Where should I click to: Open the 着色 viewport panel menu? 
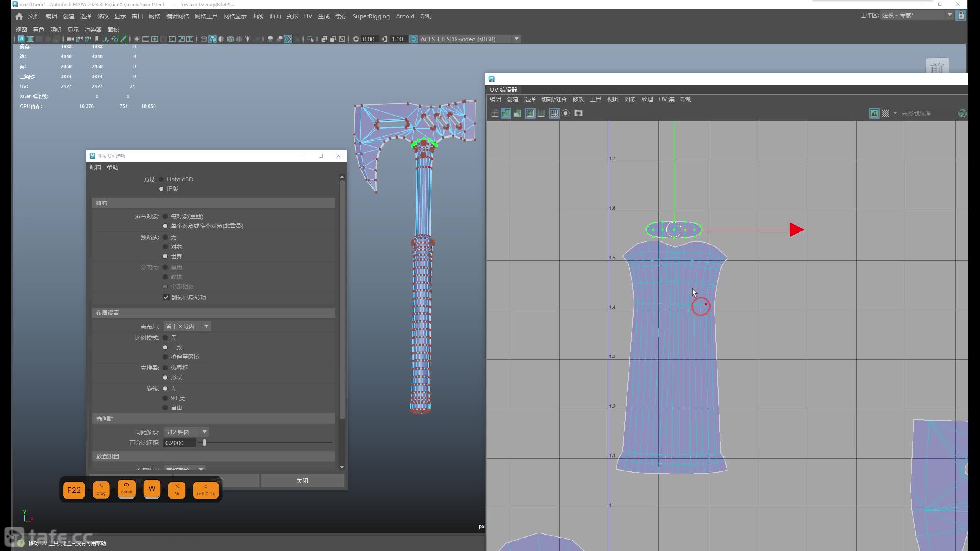pyautogui.click(x=38, y=29)
